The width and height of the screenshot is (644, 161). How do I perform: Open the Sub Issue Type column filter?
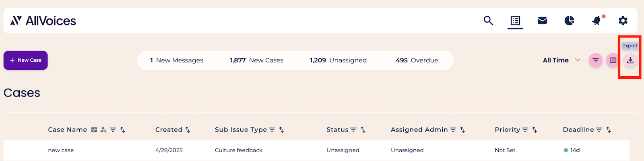click(x=272, y=130)
